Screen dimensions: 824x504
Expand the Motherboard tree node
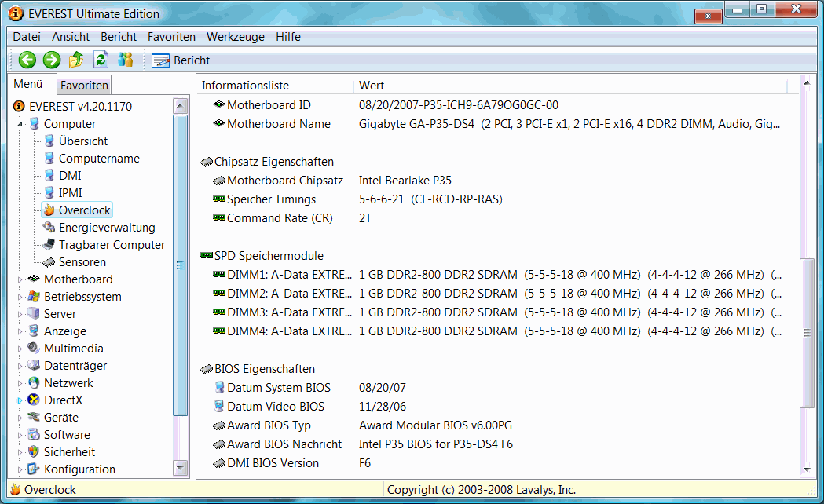(x=20, y=279)
